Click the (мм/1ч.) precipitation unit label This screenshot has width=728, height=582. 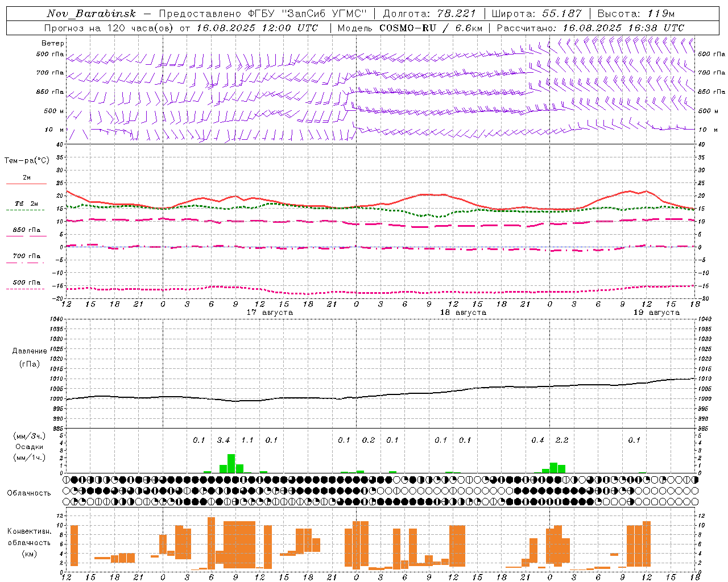point(30,458)
